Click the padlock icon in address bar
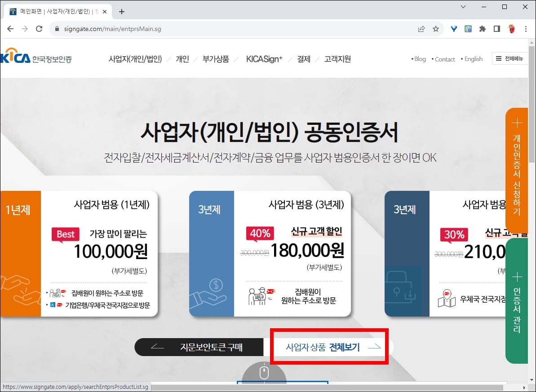The image size is (536, 392). 57,28
